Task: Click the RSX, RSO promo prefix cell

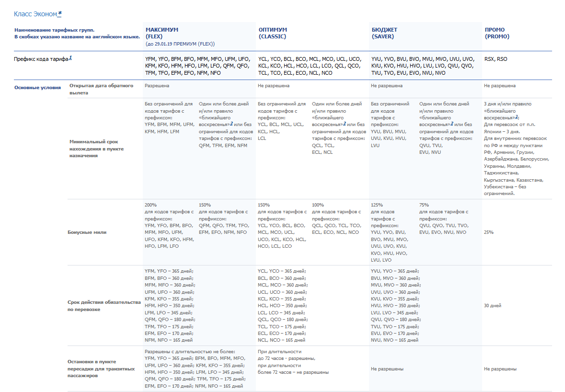Action: (x=496, y=59)
